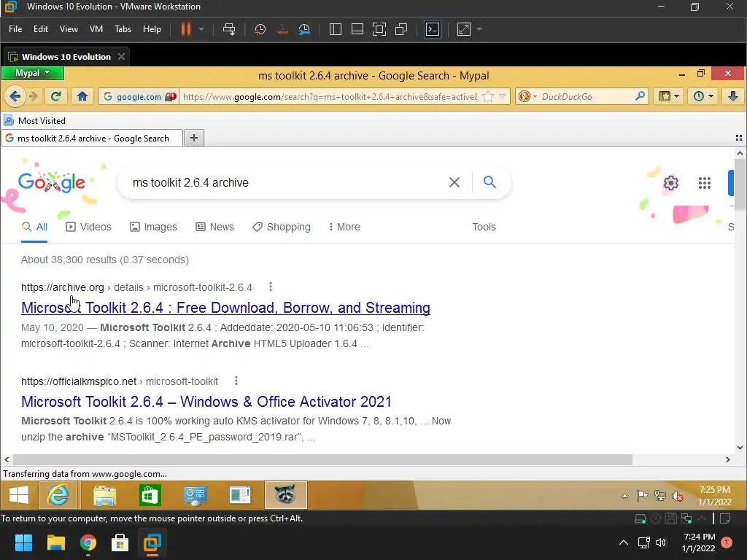Screen dimensions: 747x560
Task: Expand the More search categories
Action: 344,227
